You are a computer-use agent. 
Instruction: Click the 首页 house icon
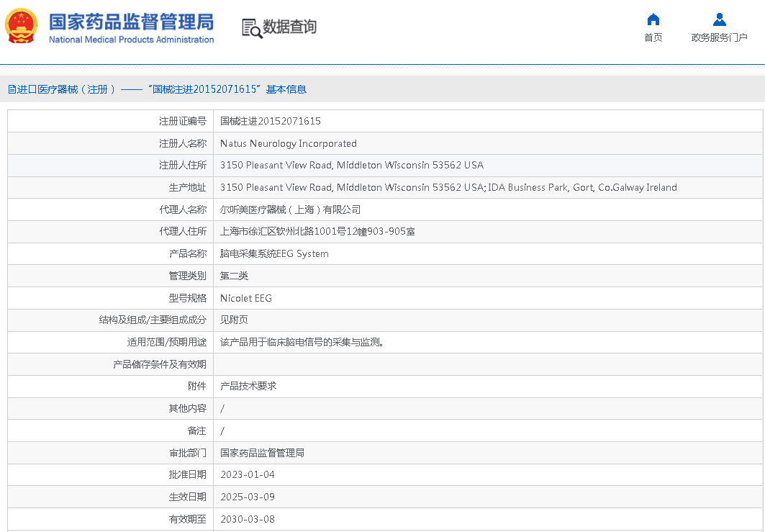point(653,19)
